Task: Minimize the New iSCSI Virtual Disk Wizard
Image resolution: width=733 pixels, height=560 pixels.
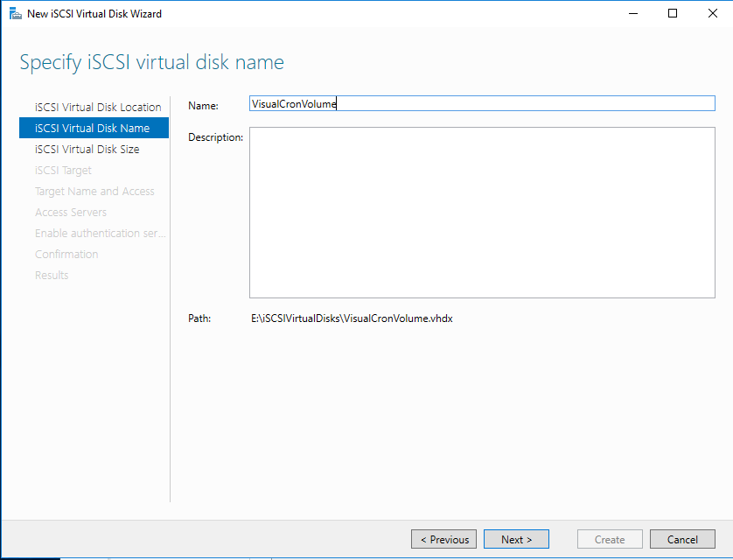Action: click(633, 14)
